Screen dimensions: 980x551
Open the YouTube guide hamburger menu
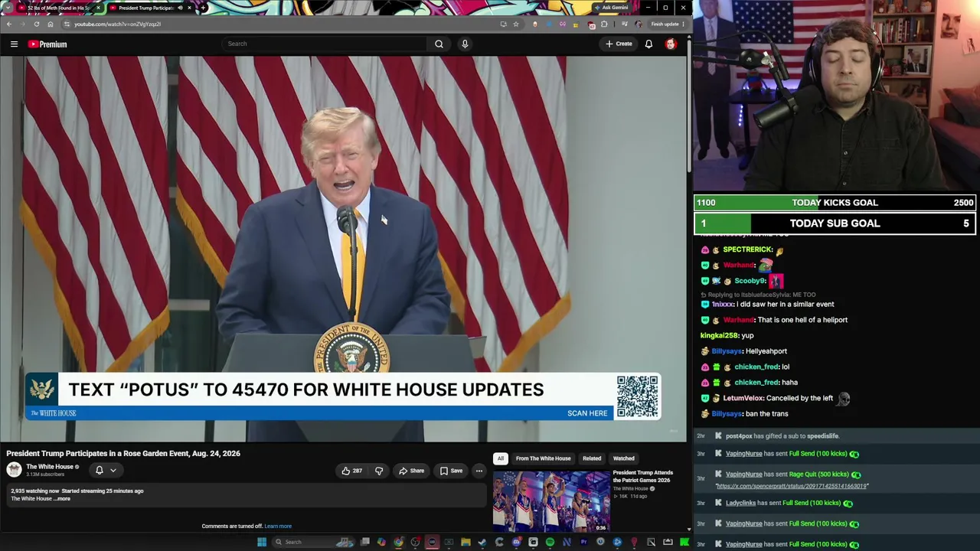click(14, 44)
